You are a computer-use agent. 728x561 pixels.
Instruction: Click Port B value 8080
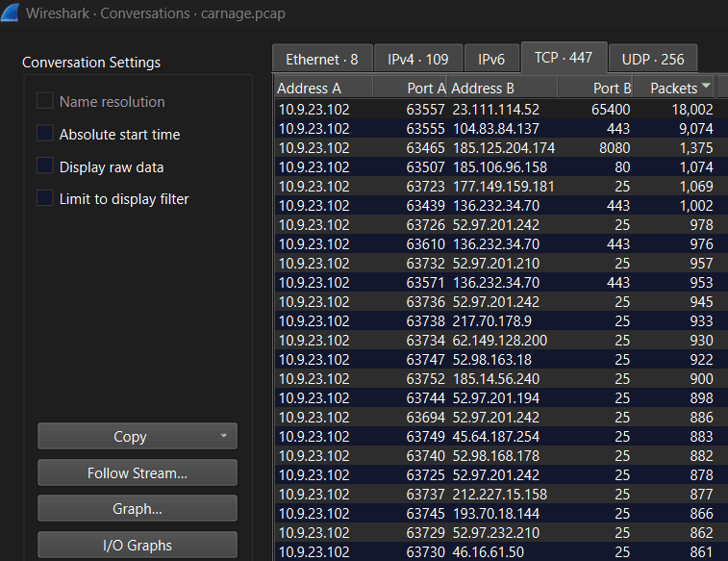(x=615, y=147)
